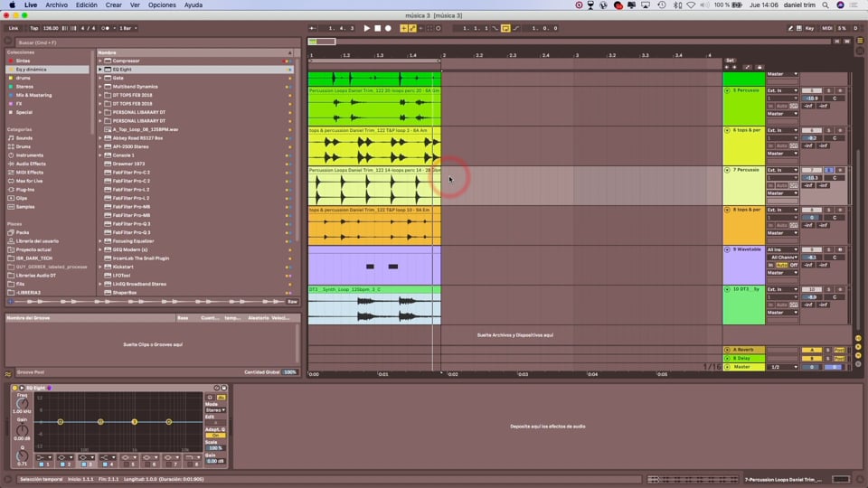Open filter type dropdown for band 1
This screenshot has width=868, height=488.
43,457
